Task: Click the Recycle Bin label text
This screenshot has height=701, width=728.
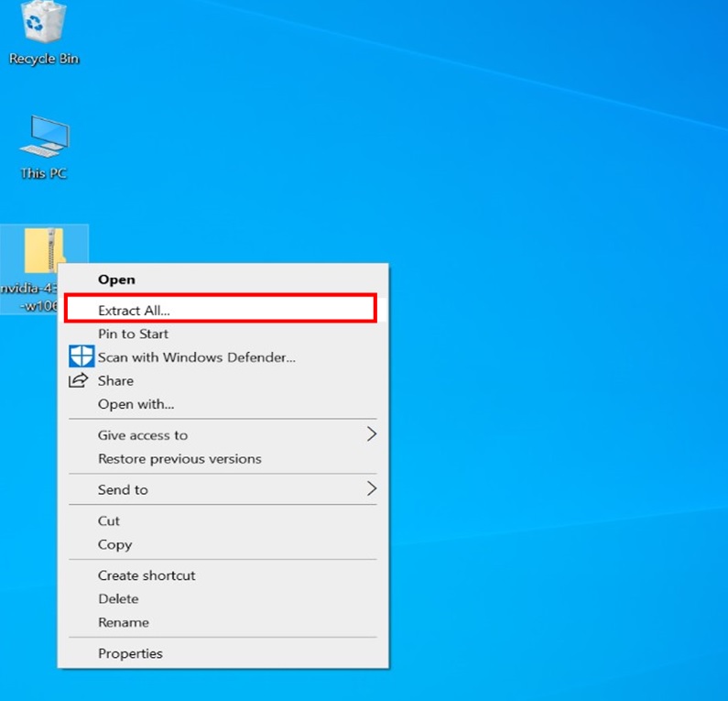Action: point(44,59)
